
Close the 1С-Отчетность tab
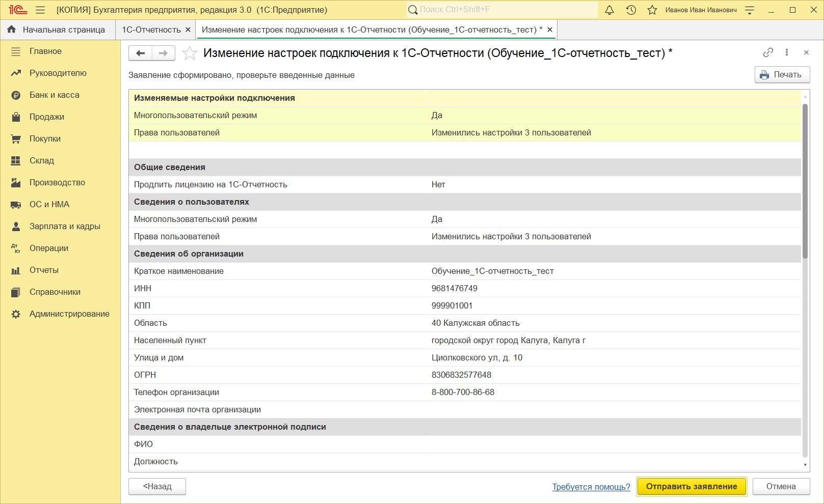coord(188,30)
